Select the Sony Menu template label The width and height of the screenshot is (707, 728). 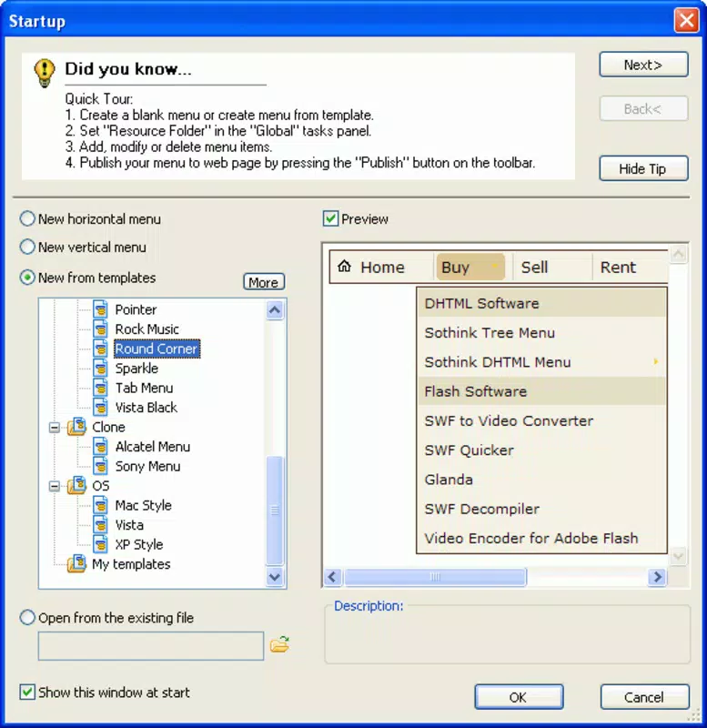pos(147,466)
